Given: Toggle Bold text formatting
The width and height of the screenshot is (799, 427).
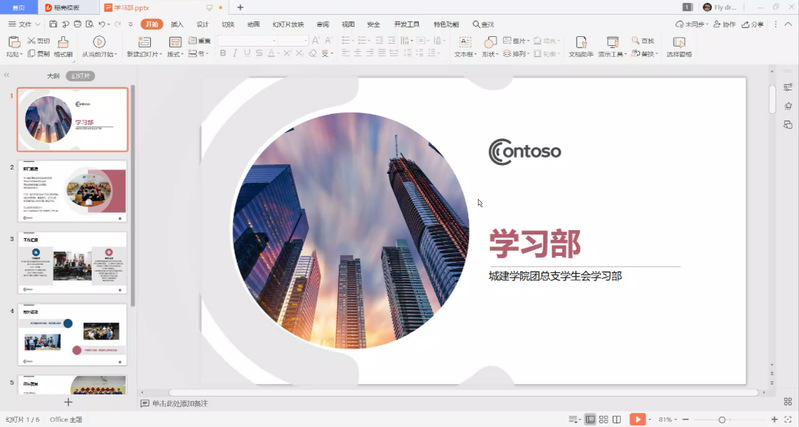Looking at the screenshot, I should [x=222, y=53].
